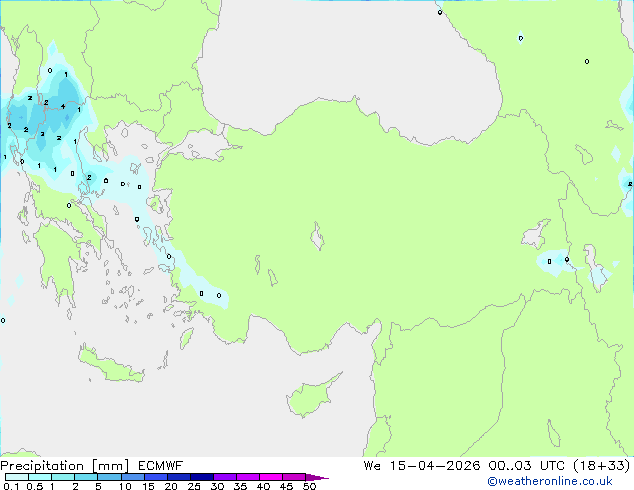Viewport: 634px width, 490px height.
Task: Select the 5–10 mm blue legend swatch
Action: [x=110, y=477]
